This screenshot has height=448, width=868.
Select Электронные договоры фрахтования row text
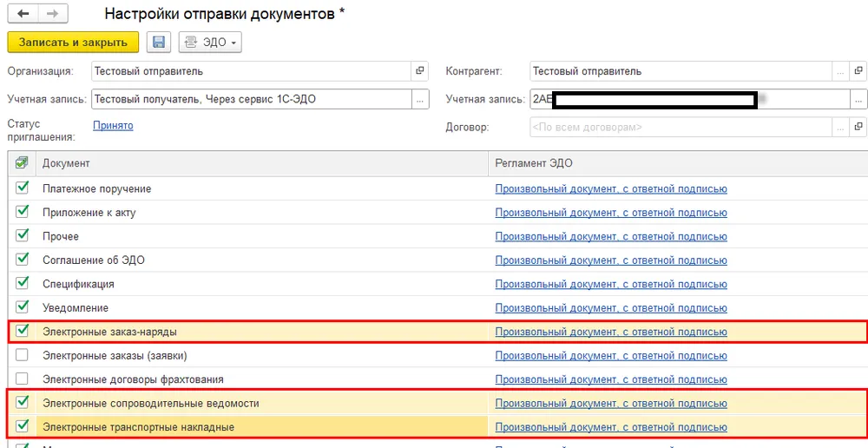(133, 379)
